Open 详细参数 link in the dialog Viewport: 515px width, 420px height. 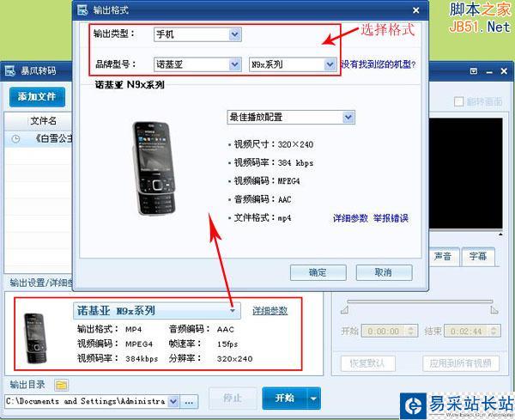350,218
